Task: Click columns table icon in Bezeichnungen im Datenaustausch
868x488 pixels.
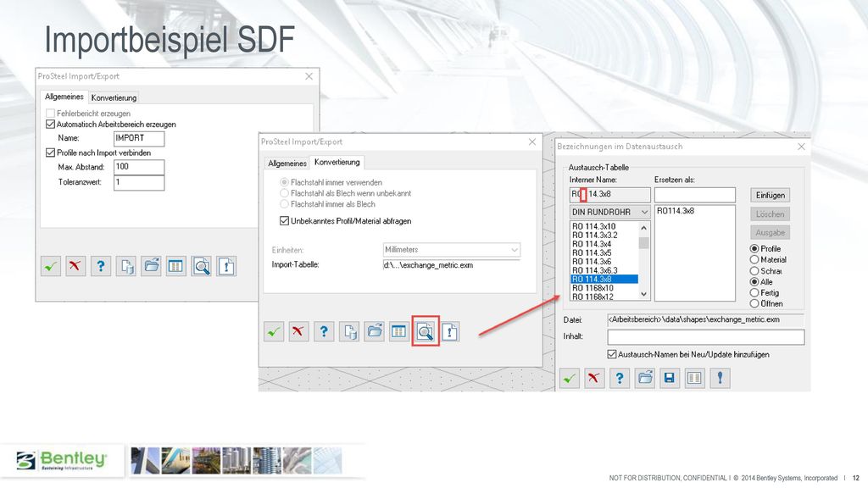Action: tap(695, 379)
